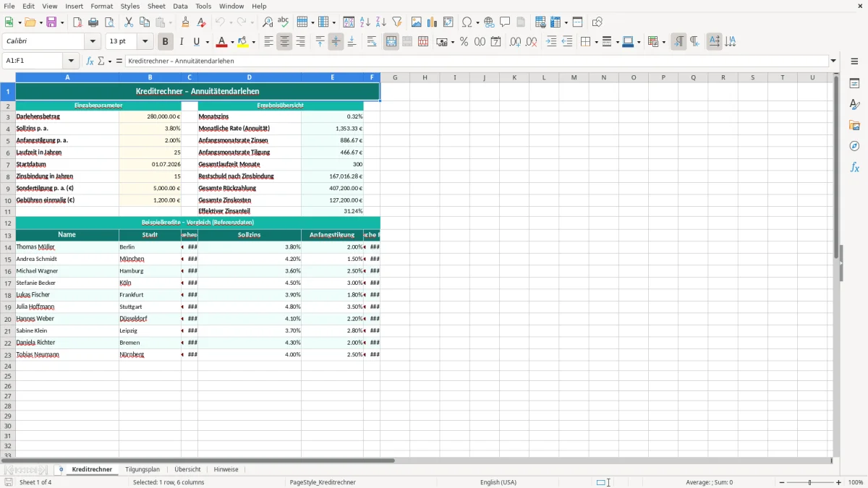
Task: Toggle Align Left
Action: pos(269,42)
